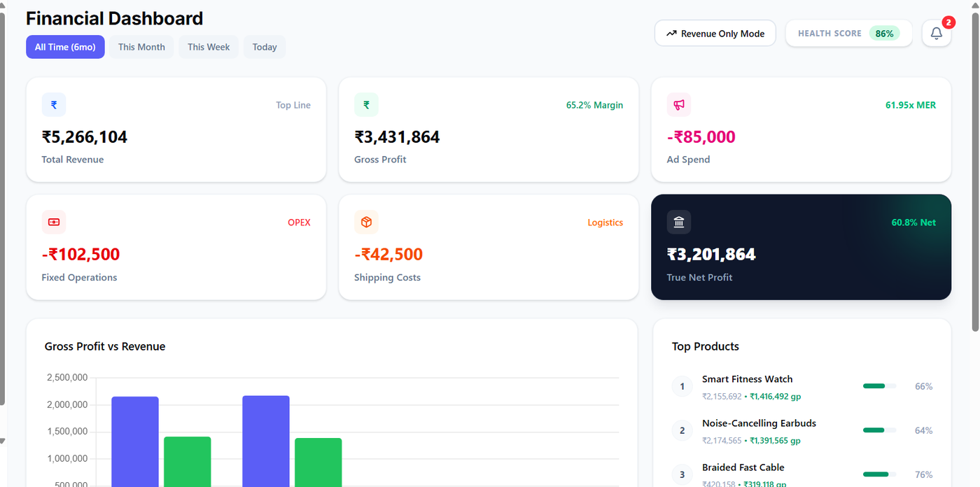Click the first green gross profit bar
Viewport: 980px width, 487px height.
pyautogui.click(x=188, y=462)
